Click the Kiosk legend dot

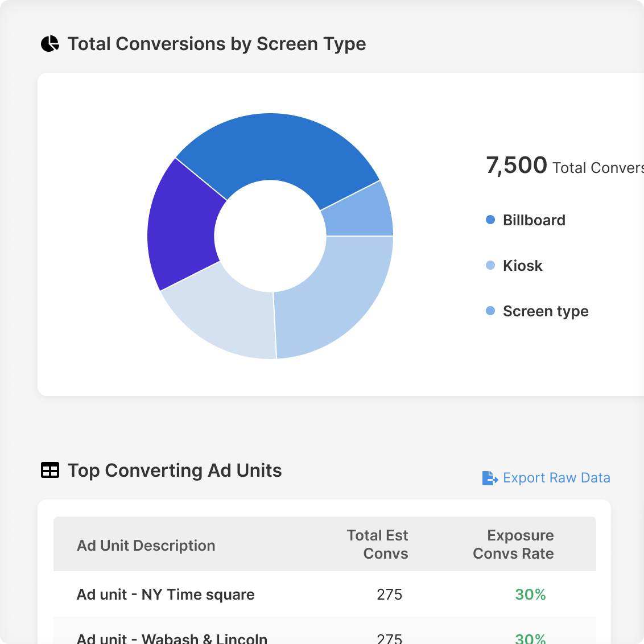coord(490,265)
